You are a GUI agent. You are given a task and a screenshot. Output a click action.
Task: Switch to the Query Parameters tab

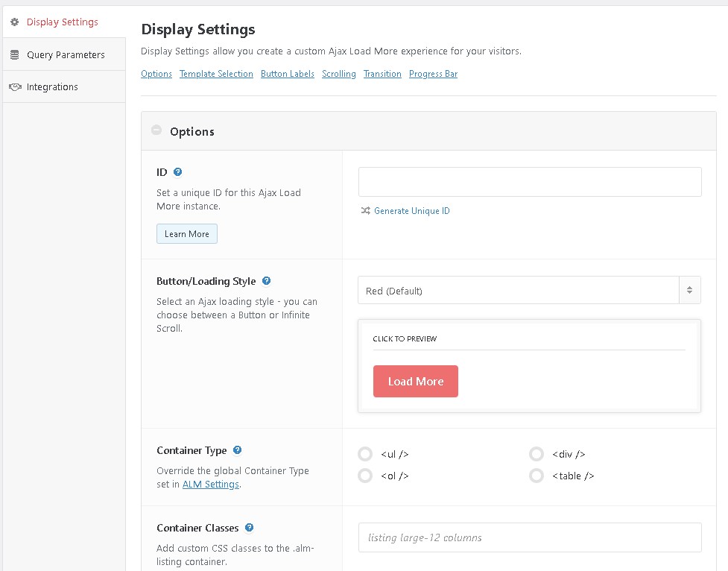pos(66,55)
